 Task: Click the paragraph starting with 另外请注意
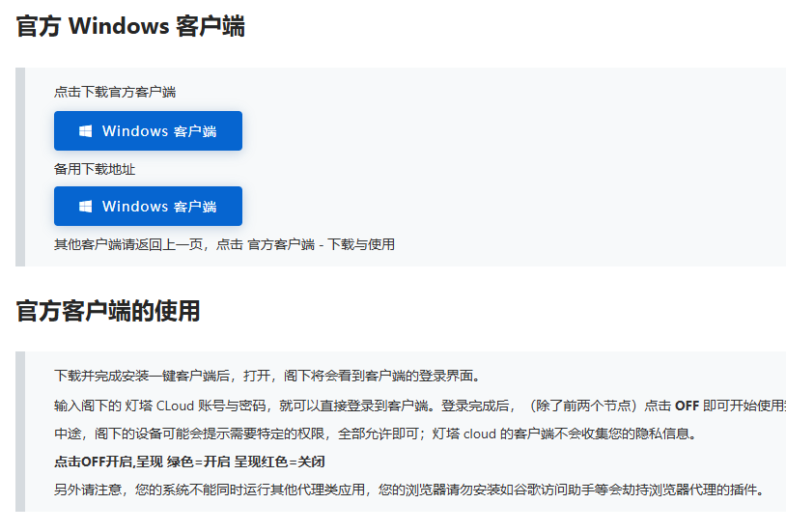406,490
